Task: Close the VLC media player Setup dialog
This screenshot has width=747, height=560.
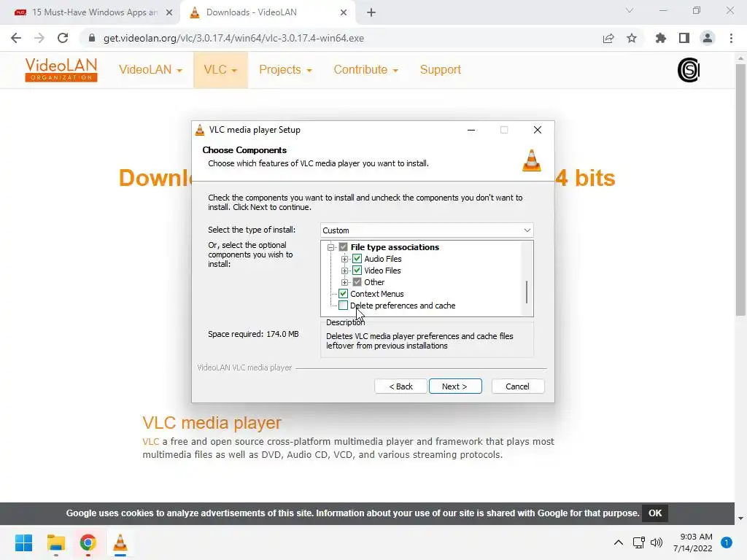Action: (538, 130)
